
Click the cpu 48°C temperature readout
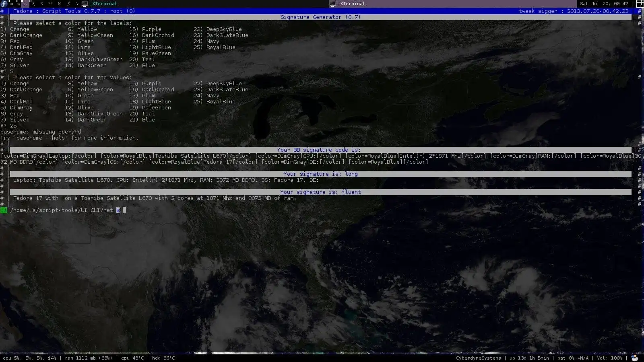point(132,358)
